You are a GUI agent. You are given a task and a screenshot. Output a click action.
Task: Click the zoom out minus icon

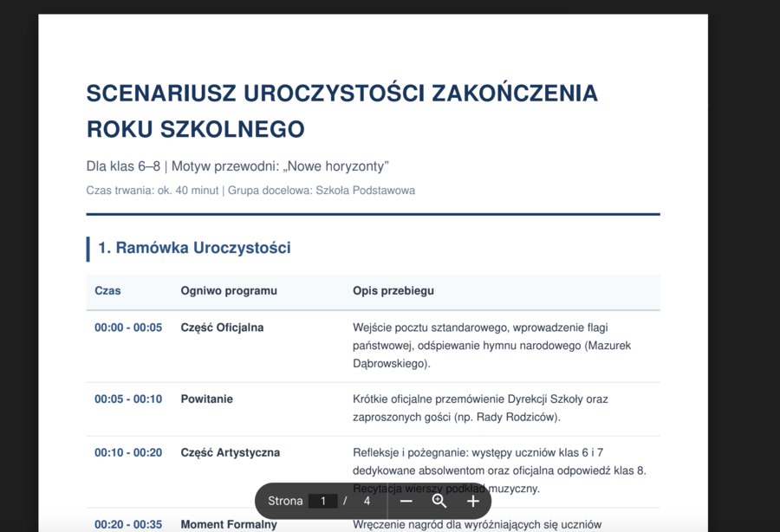pos(406,501)
